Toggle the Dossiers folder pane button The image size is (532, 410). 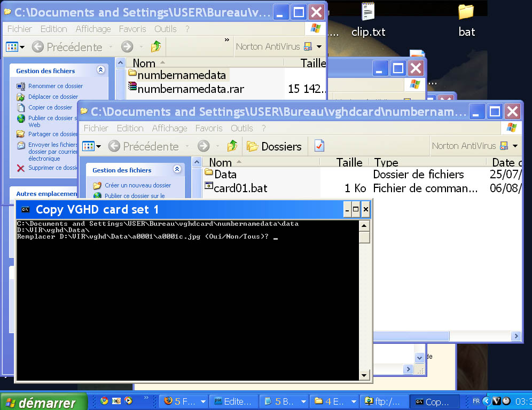coord(275,146)
